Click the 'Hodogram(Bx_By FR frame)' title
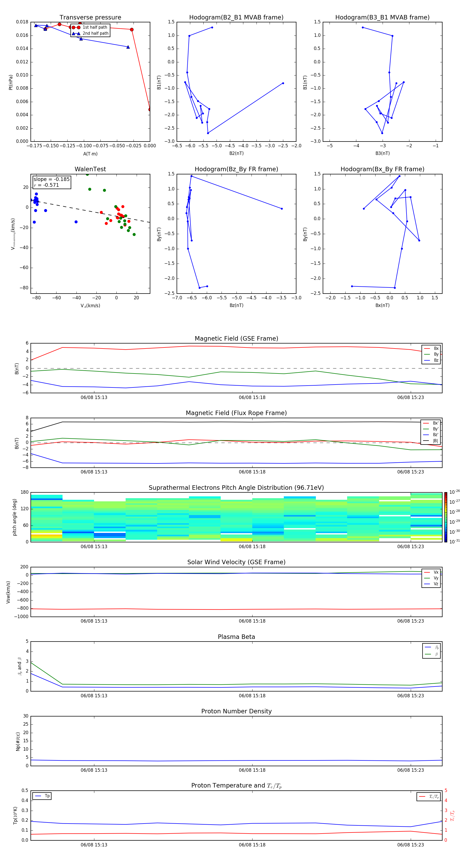The width and height of the screenshot is (473, 868). point(382,169)
